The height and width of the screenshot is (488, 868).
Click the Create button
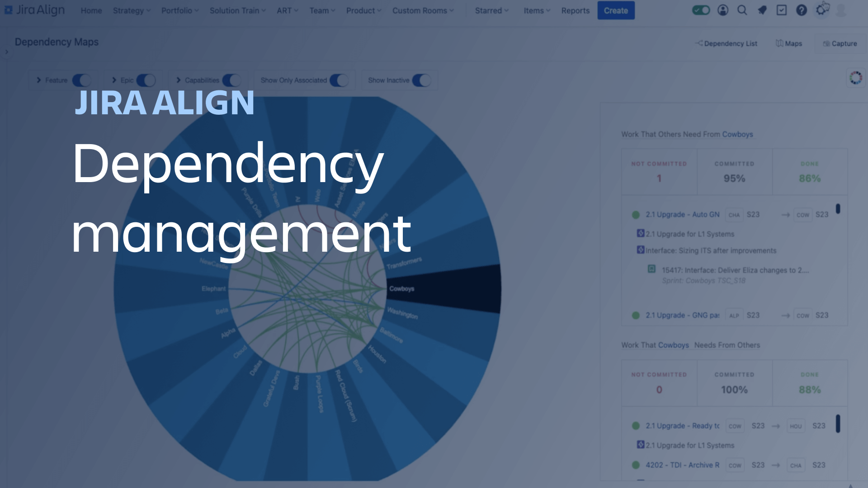click(616, 11)
